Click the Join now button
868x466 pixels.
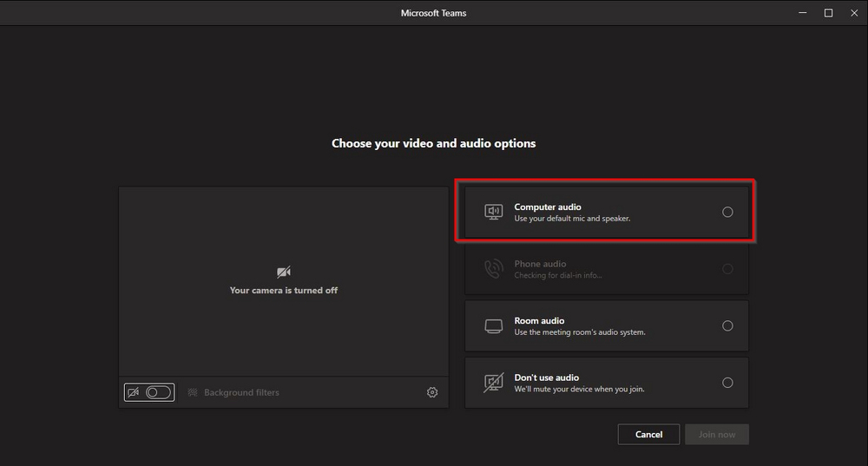coord(717,435)
